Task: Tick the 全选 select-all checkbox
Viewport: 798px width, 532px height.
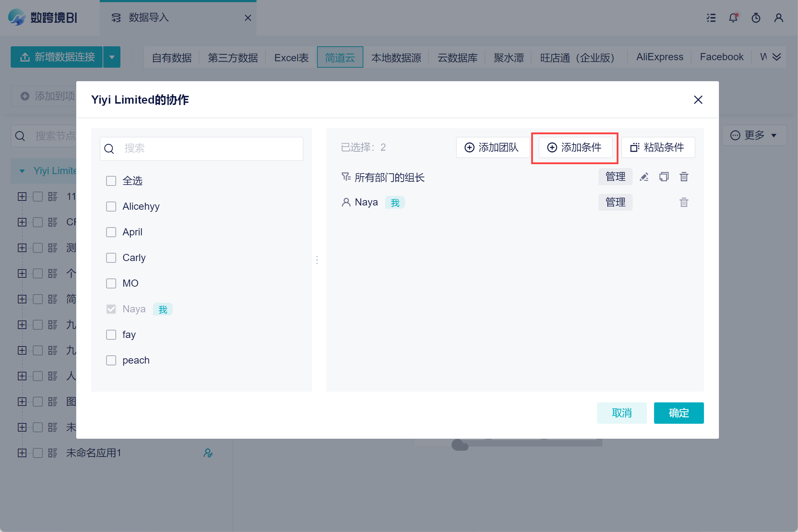Action: pos(111,181)
